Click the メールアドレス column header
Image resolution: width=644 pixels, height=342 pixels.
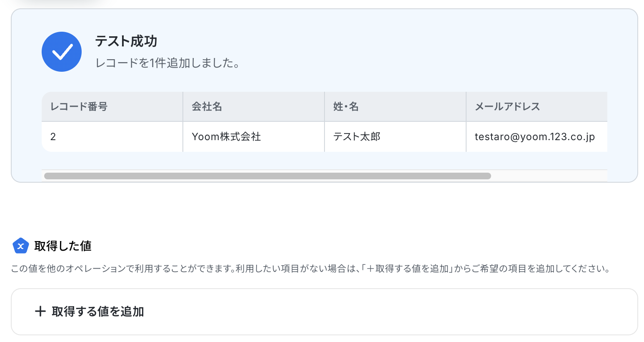pos(537,107)
